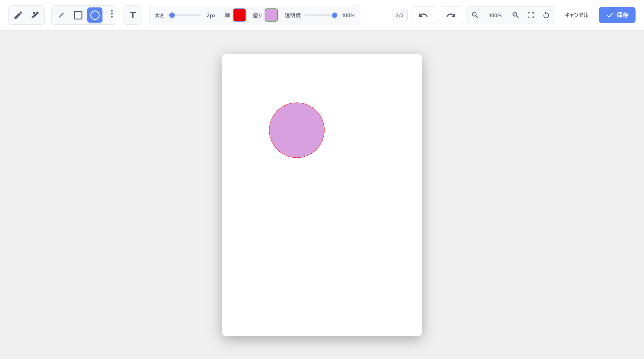Image resolution: width=644 pixels, height=359 pixels.
Task: Select the pink circle on the canvas
Action: click(296, 130)
